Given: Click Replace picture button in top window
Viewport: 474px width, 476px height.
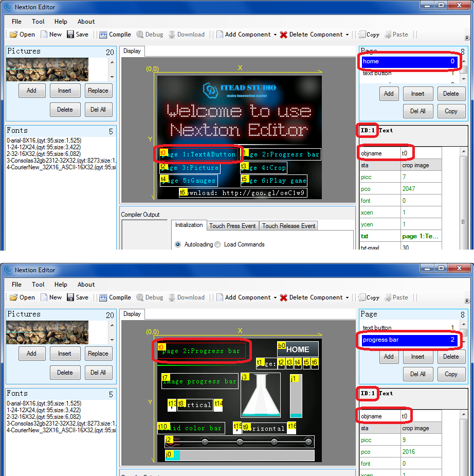Looking at the screenshot, I should [x=98, y=91].
